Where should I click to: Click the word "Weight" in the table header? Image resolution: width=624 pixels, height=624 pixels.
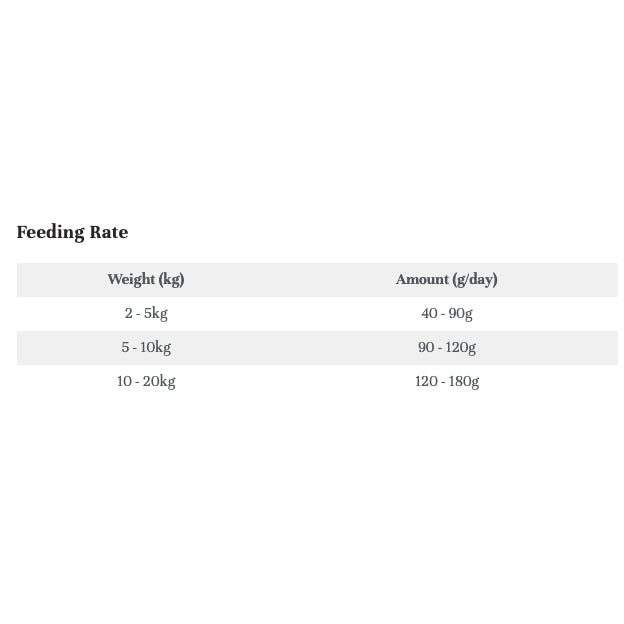click(x=131, y=280)
